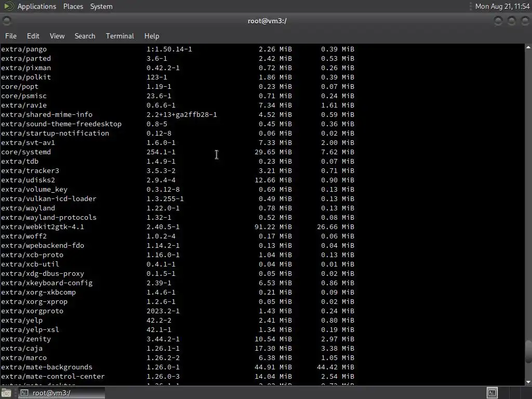Click the workspace switcher icon at bottom right
The width and height of the screenshot is (532, 399).
pyautogui.click(x=492, y=393)
